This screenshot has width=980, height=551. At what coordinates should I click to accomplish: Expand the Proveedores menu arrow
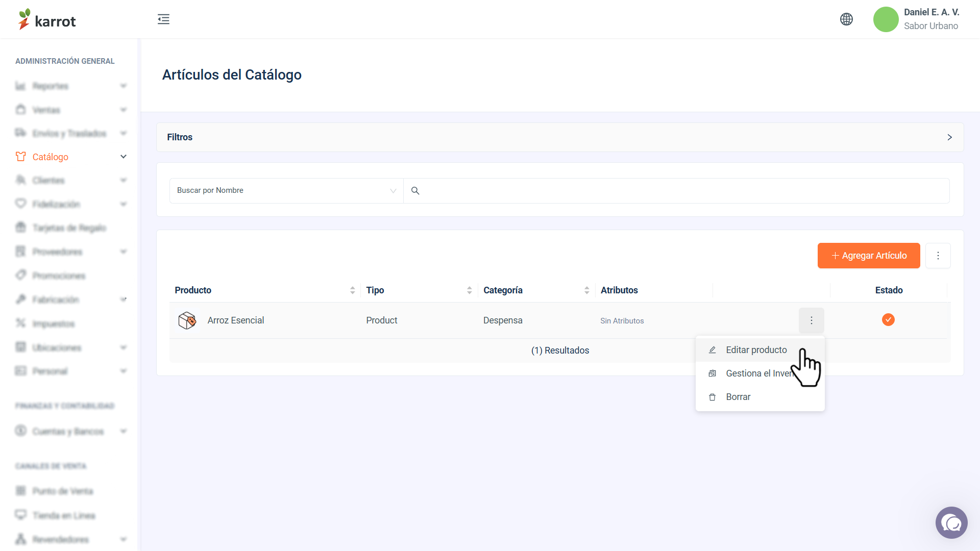123,252
